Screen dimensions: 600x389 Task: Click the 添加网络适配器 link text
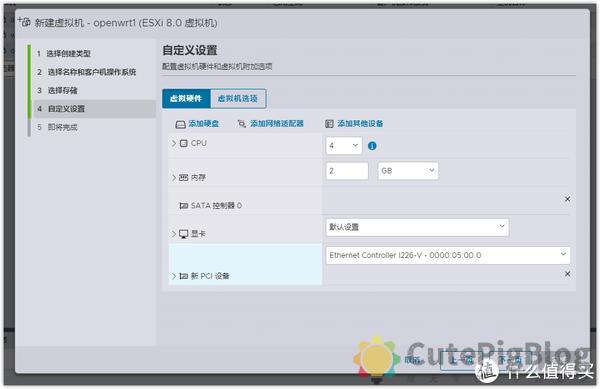point(277,124)
